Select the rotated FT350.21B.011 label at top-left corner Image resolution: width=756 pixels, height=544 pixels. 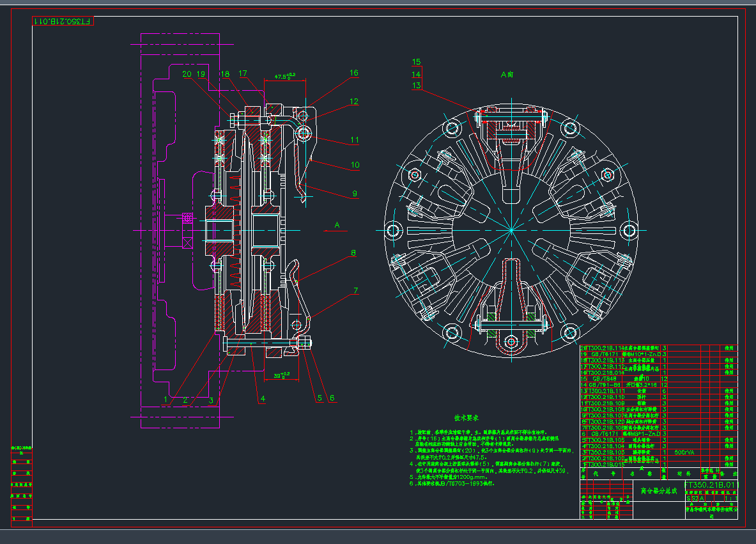click(63, 21)
